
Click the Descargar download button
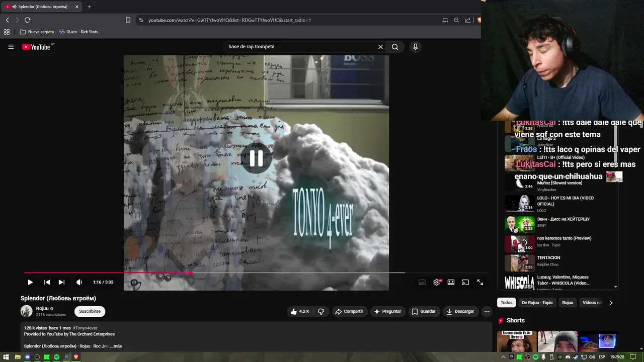click(x=460, y=311)
